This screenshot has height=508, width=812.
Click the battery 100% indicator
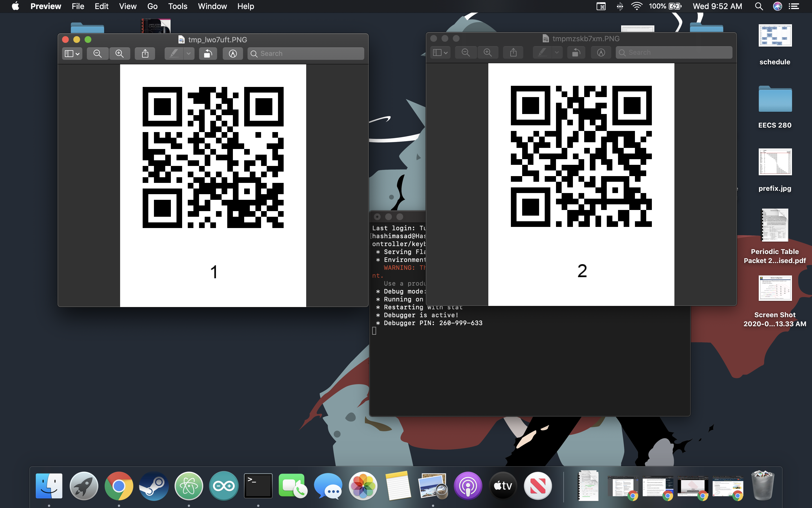(x=665, y=6)
